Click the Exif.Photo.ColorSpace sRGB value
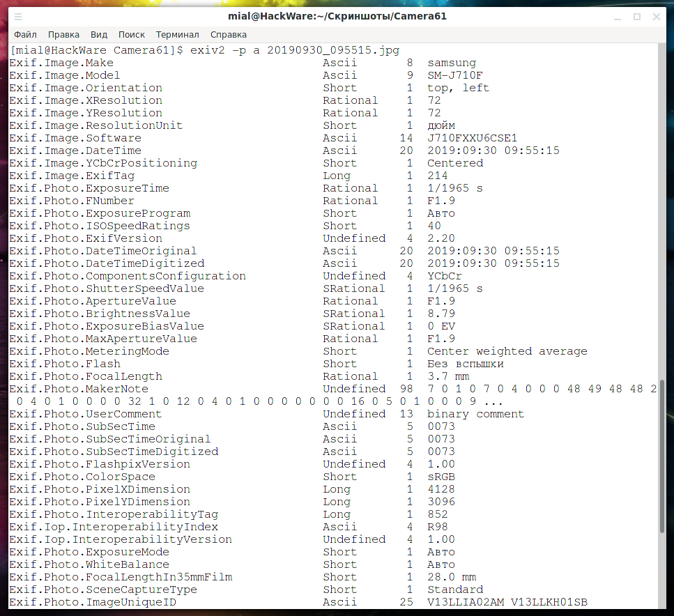The height and width of the screenshot is (616, 674). click(441, 477)
